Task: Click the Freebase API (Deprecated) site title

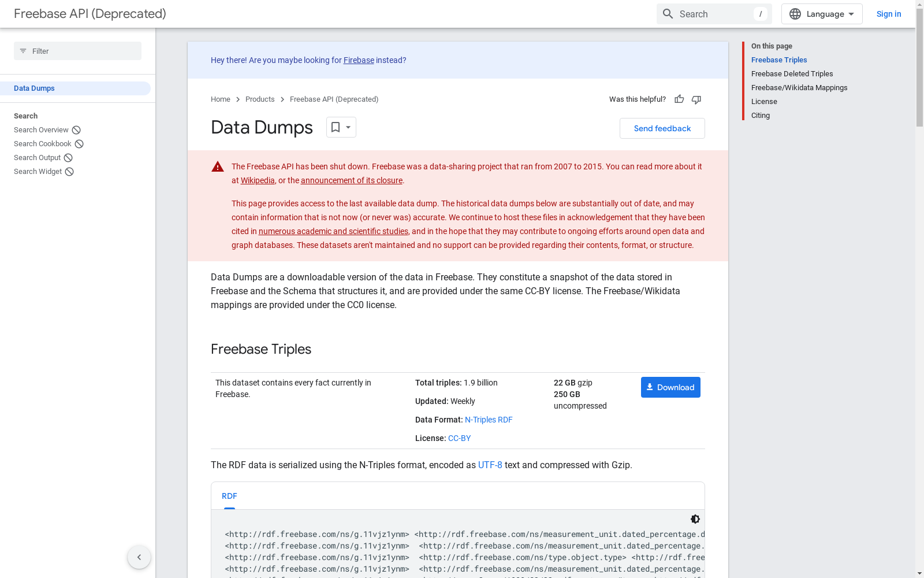Action: click(90, 14)
